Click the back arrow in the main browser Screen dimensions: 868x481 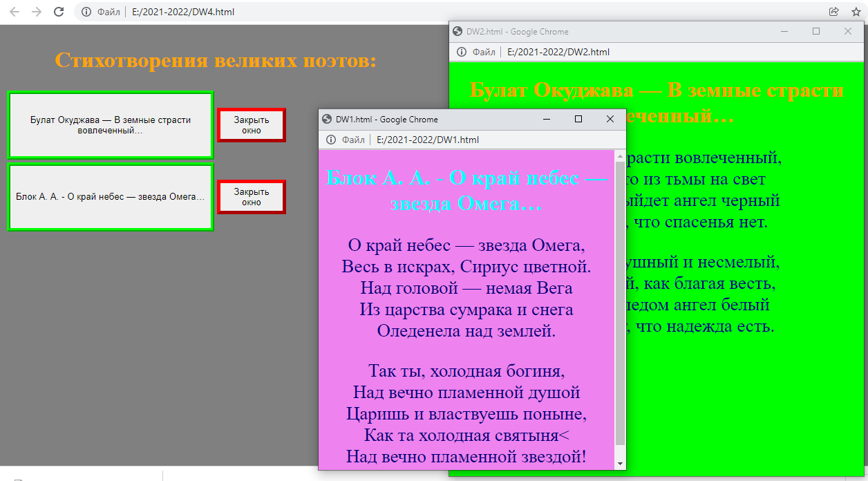(15, 12)
